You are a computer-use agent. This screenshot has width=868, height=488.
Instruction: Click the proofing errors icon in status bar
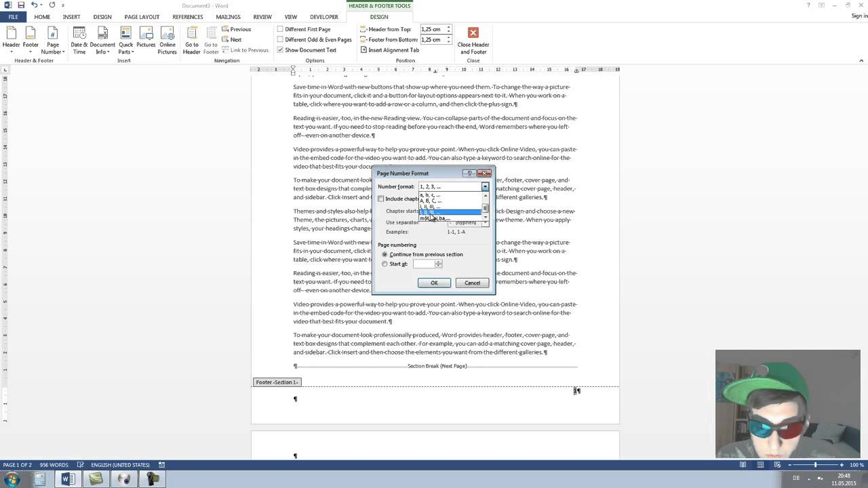pos(80,465)
